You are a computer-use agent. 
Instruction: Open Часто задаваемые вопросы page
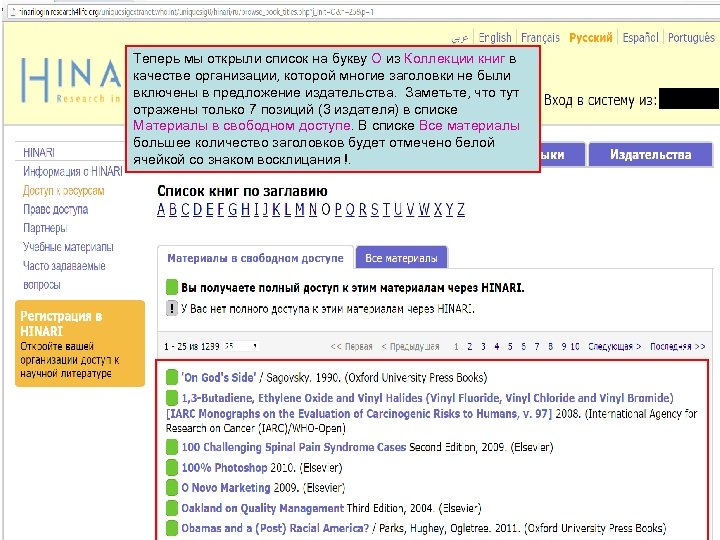pyautogui.click(x=64, y=275)
